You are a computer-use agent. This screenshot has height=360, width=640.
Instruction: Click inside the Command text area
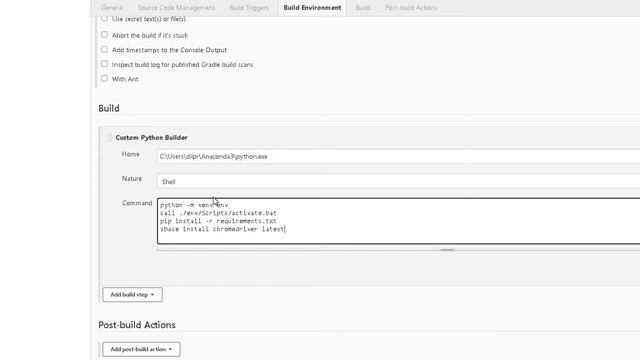point(398,221)
